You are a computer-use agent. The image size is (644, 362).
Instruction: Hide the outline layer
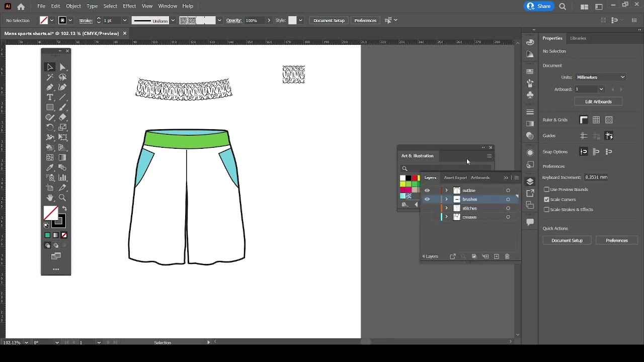pyautogui.click(x=427, y=191)
